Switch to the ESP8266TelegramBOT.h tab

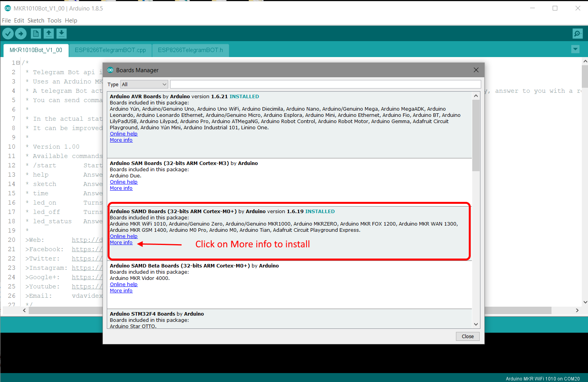tap(190, 50)
